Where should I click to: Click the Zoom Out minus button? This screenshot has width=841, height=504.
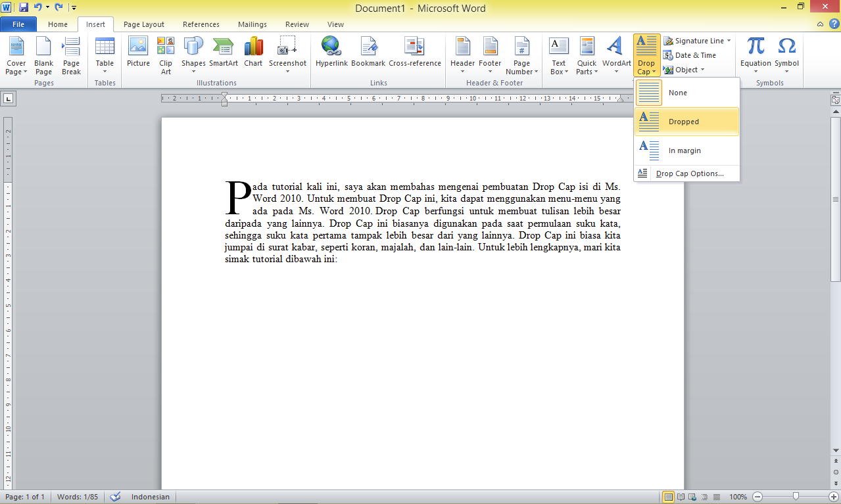pos(757,497)
